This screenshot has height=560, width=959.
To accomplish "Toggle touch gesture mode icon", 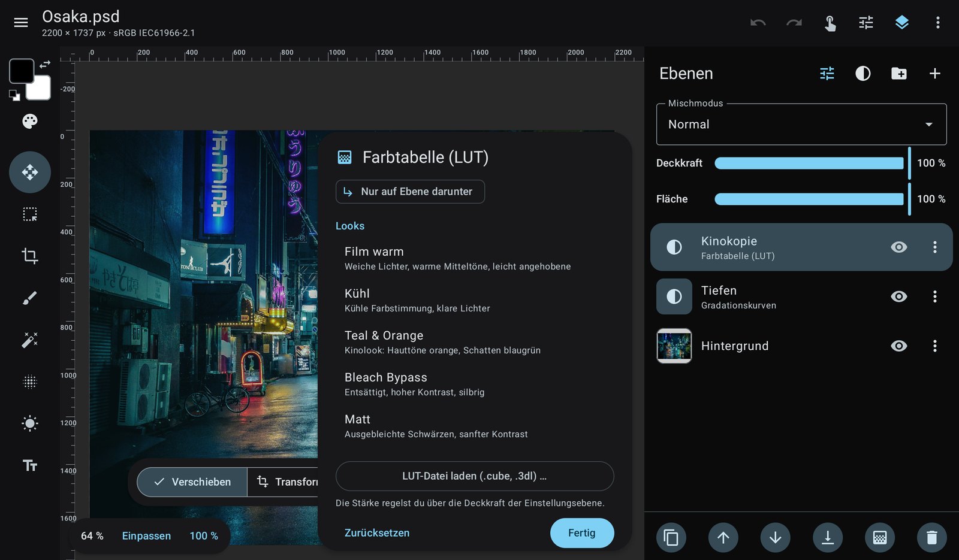I will [x=830, y=23].
